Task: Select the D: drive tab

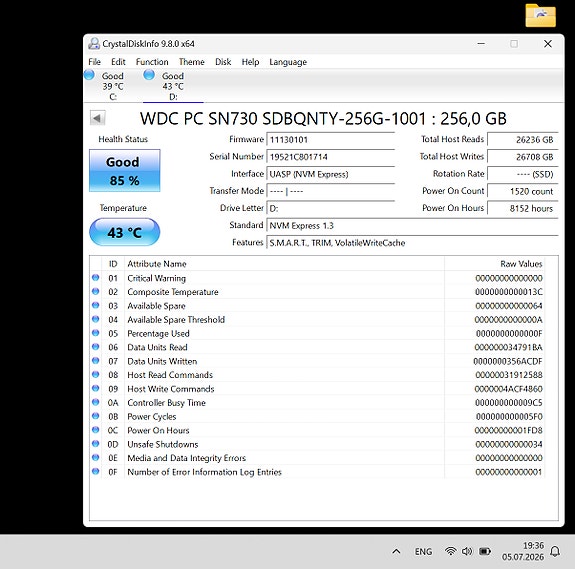Action: tap(173, 86)
